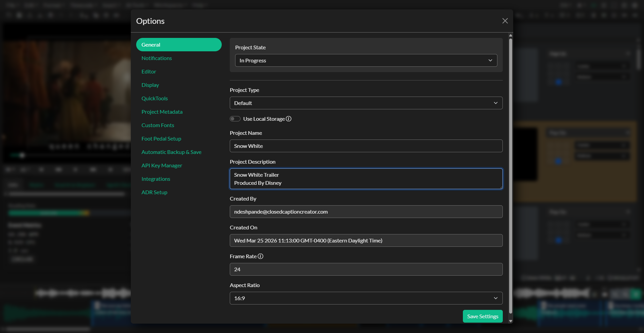Screen dimensions: 644x333
Task: Toggle the Use Local Storage switch
Action: [235, 119]
